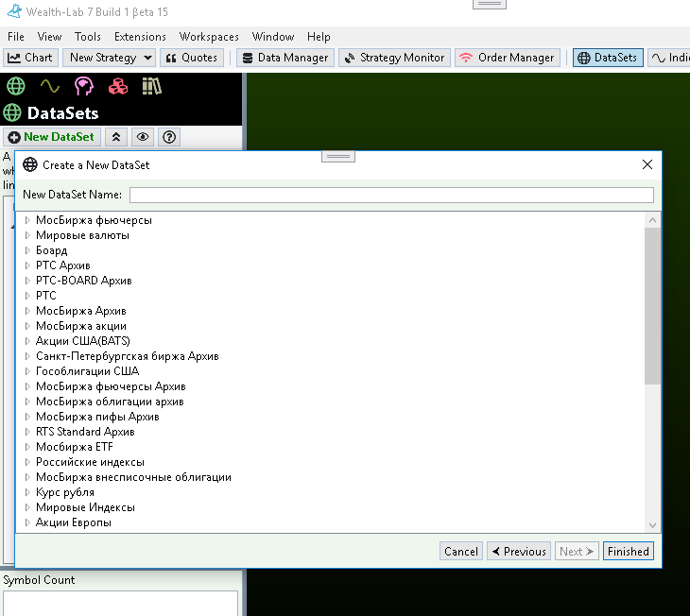Click the vertical scrollbar thumb
This screenshot has height=616, width=690.
click(652, 306)
